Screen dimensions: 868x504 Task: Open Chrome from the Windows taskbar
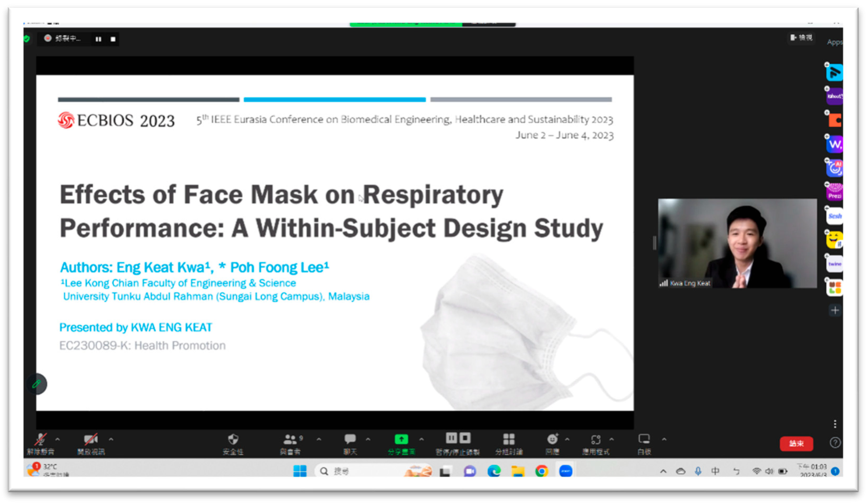click(x=541, y=471)
